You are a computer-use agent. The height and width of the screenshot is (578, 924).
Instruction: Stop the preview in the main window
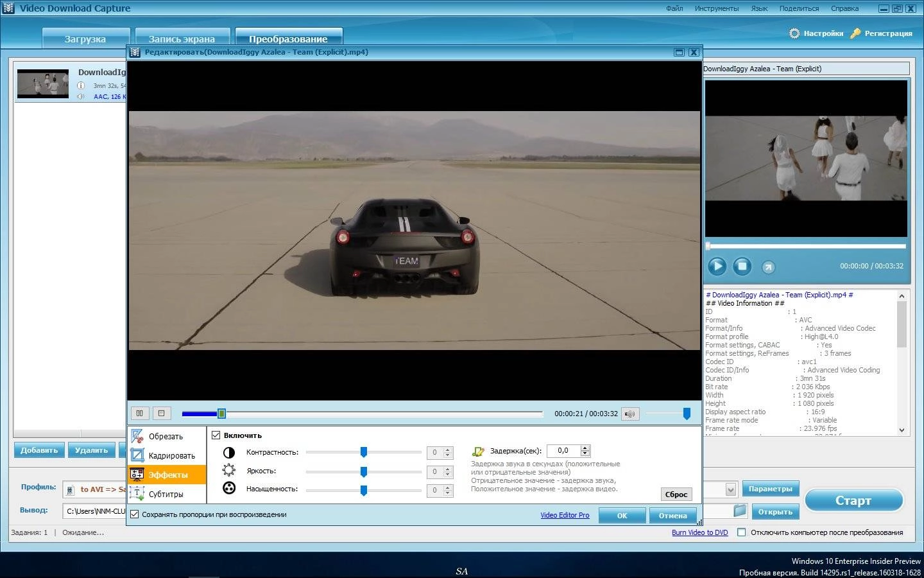(x=742, y=266)
